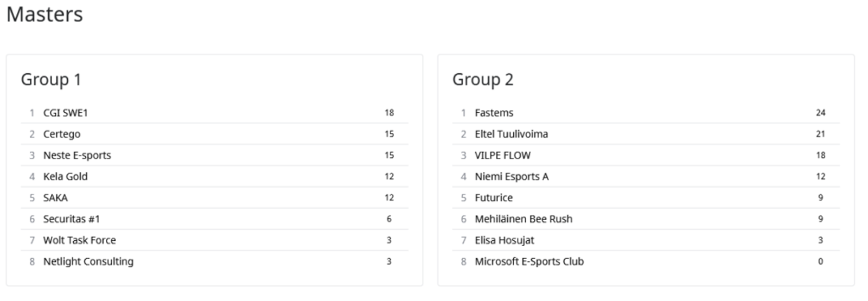
Task: Select Microsoft E-Sports Club team
Action: (529, 261)
